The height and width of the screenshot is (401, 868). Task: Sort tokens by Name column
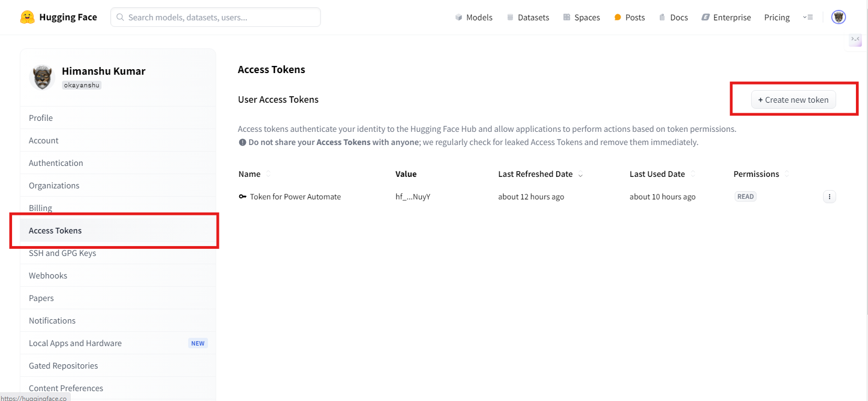click(x=268, y=174)
